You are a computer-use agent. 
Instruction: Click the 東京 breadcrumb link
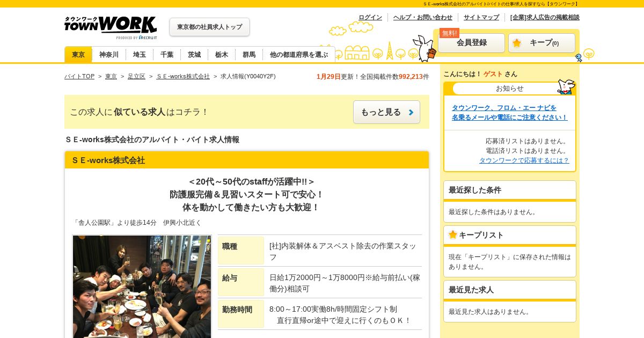coord(111,76)
